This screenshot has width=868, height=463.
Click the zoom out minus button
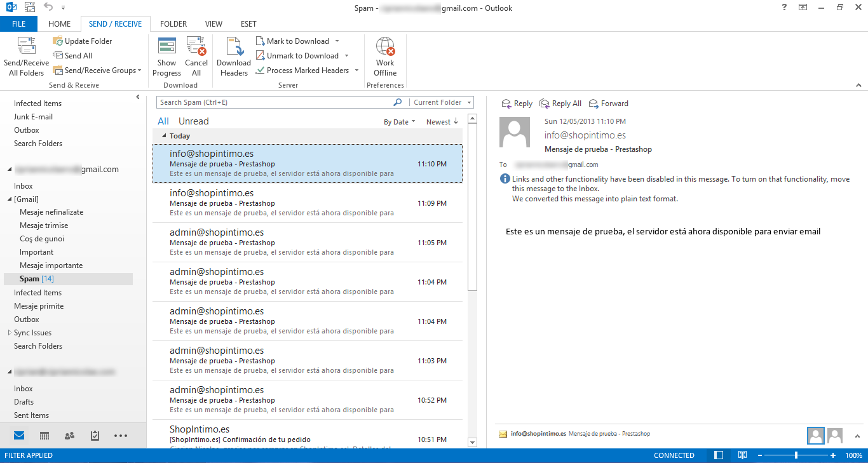pyautogui.click(x=760, y=455)
